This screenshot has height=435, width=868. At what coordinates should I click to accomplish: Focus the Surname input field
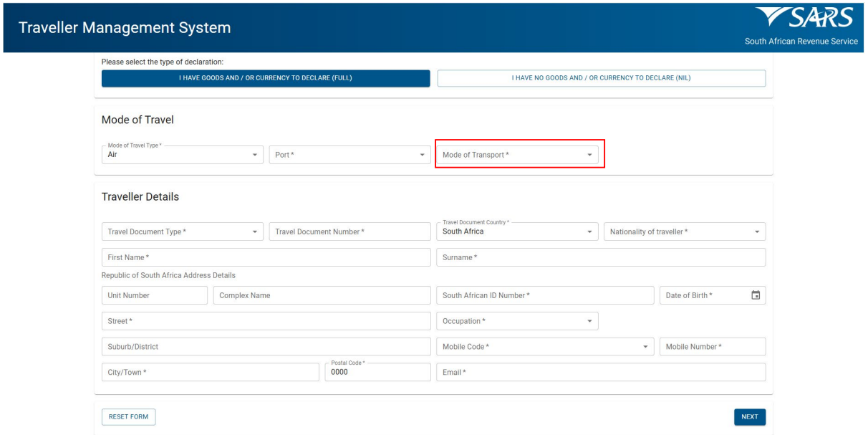[601, 257]
